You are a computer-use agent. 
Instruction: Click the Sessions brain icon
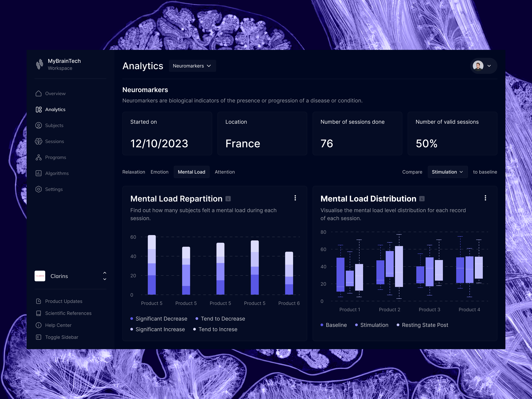39,141
